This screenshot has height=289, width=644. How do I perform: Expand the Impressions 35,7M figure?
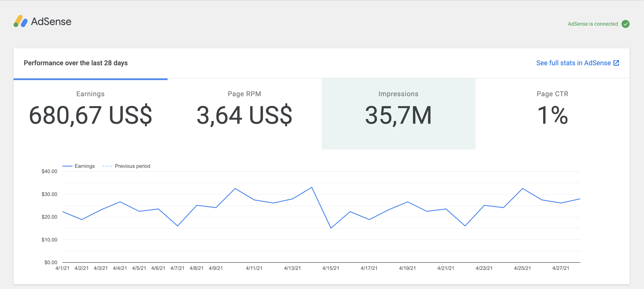tap(399, 115)
